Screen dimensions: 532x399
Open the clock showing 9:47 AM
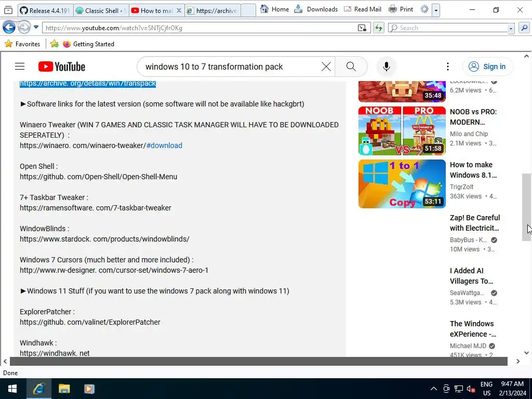512,389
